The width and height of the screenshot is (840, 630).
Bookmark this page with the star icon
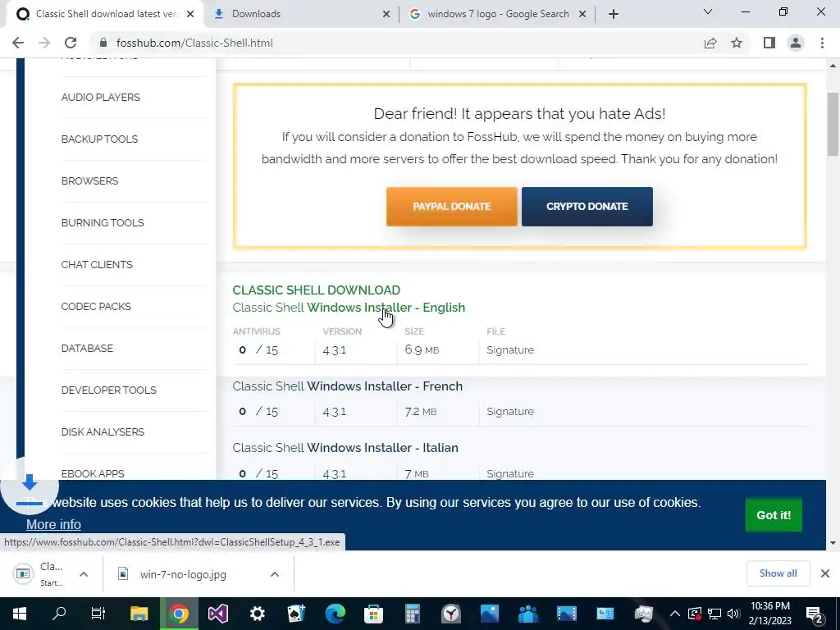tap(737, 43)
